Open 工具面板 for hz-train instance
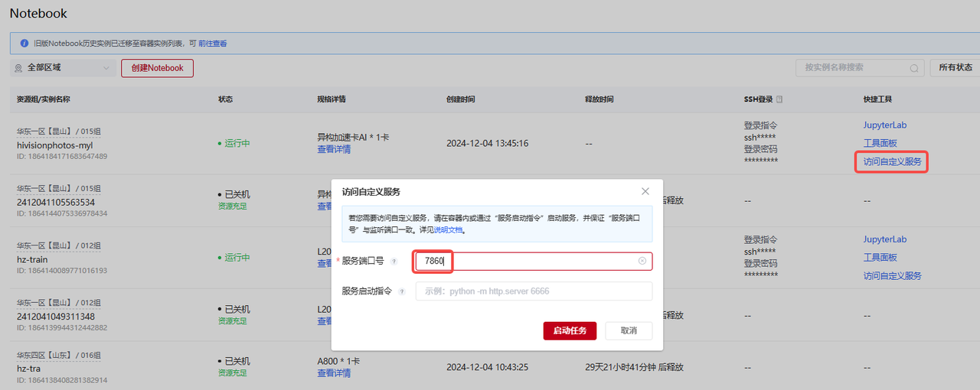 pos(880,258)
